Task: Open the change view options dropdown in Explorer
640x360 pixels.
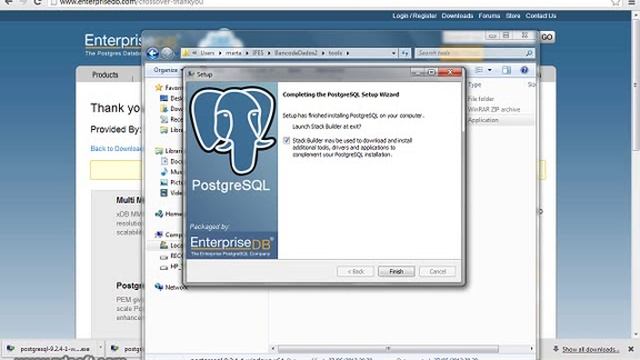Action: 490,70
